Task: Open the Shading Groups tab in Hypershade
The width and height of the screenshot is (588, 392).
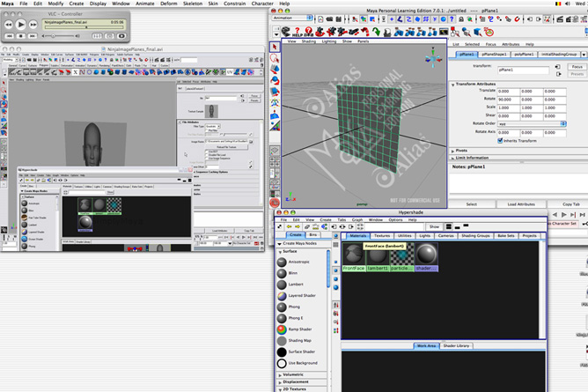Action: (475, 235)
